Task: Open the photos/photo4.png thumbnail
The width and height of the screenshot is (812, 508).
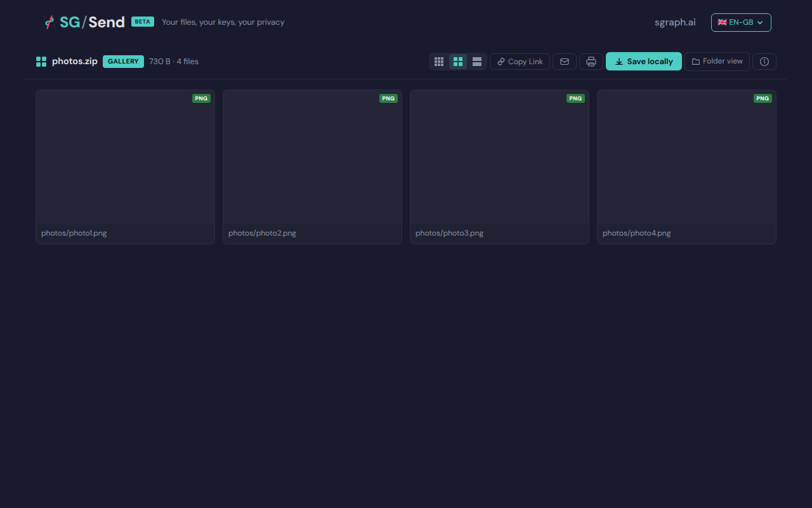Action: 686,159
